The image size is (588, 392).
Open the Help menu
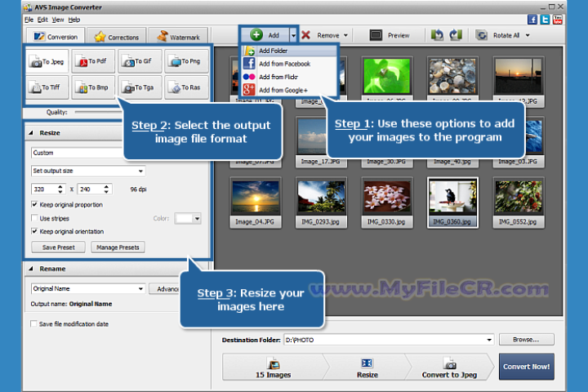coord(73,20)
